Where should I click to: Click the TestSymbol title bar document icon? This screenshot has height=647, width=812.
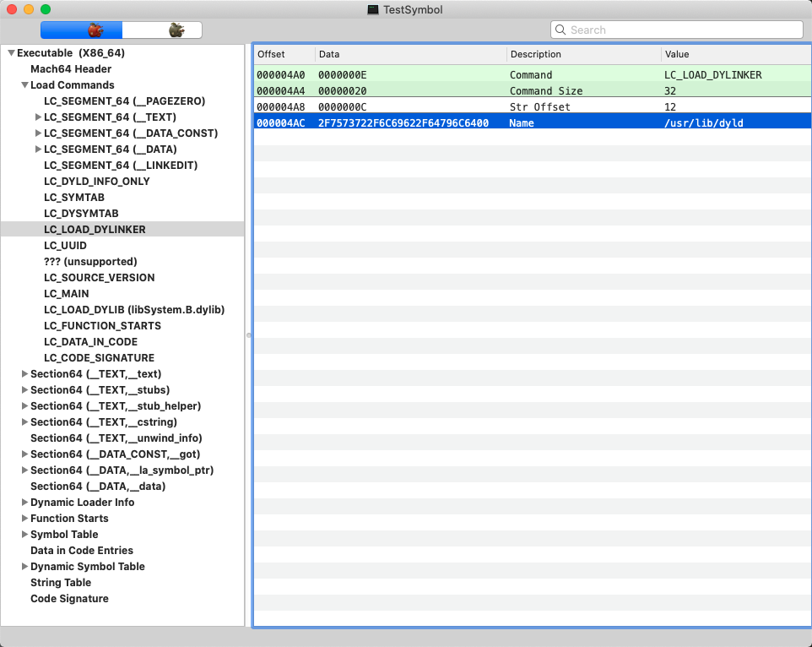coord(373,9)
